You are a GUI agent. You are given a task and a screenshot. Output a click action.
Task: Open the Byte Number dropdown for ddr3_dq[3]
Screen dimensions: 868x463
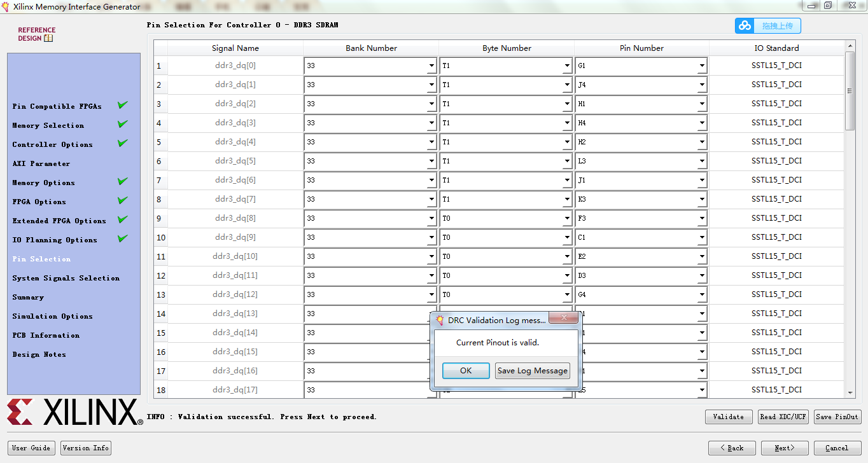pos(567,123)
